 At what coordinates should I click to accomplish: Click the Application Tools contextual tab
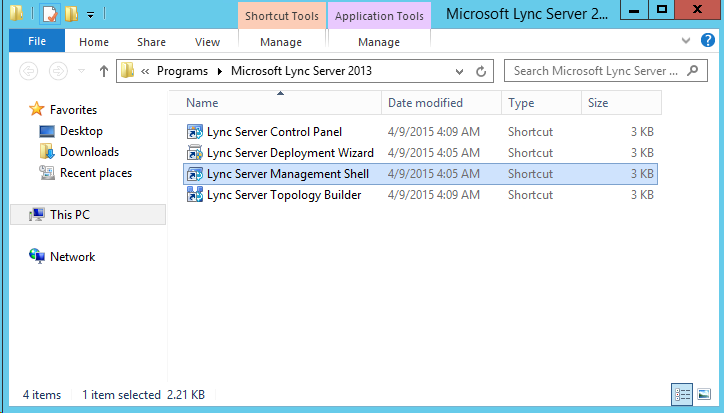pos(379,16)
